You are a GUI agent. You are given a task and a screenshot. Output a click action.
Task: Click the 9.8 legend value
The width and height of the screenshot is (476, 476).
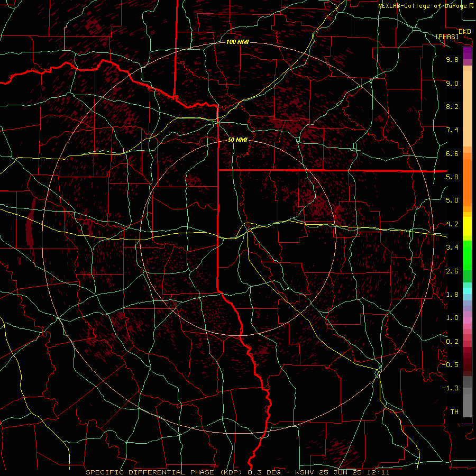point(452,59)
